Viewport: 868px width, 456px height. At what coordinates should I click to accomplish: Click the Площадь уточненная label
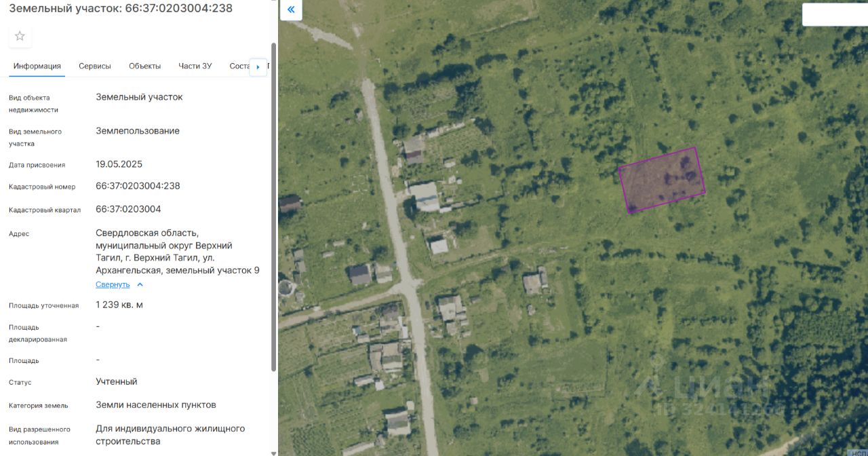point(43,305)
